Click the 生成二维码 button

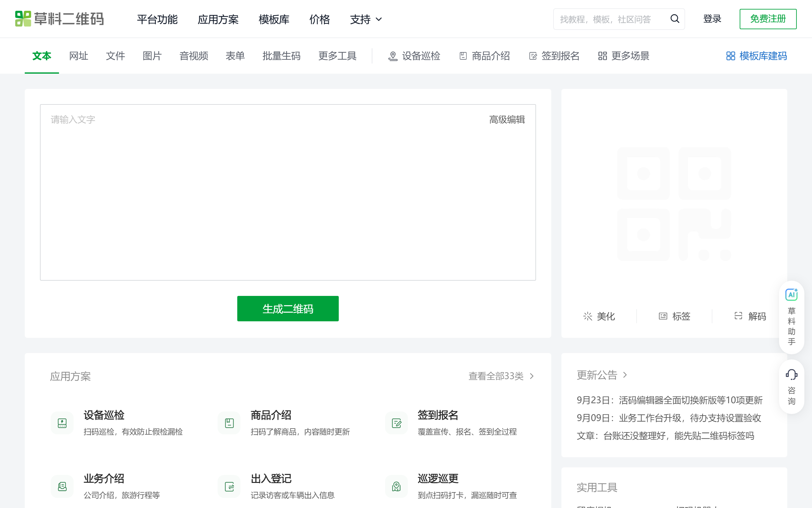(288, 308)
